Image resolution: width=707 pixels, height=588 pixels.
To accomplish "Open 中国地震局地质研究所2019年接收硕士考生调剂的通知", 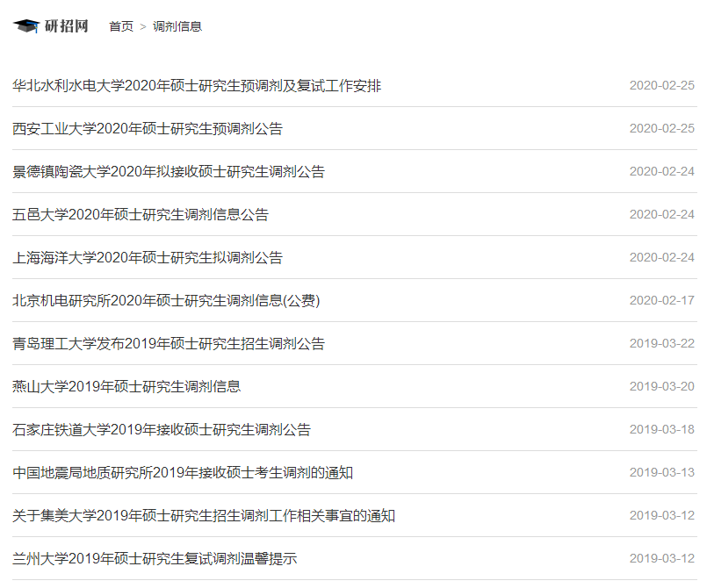I will tap(183, 473).
